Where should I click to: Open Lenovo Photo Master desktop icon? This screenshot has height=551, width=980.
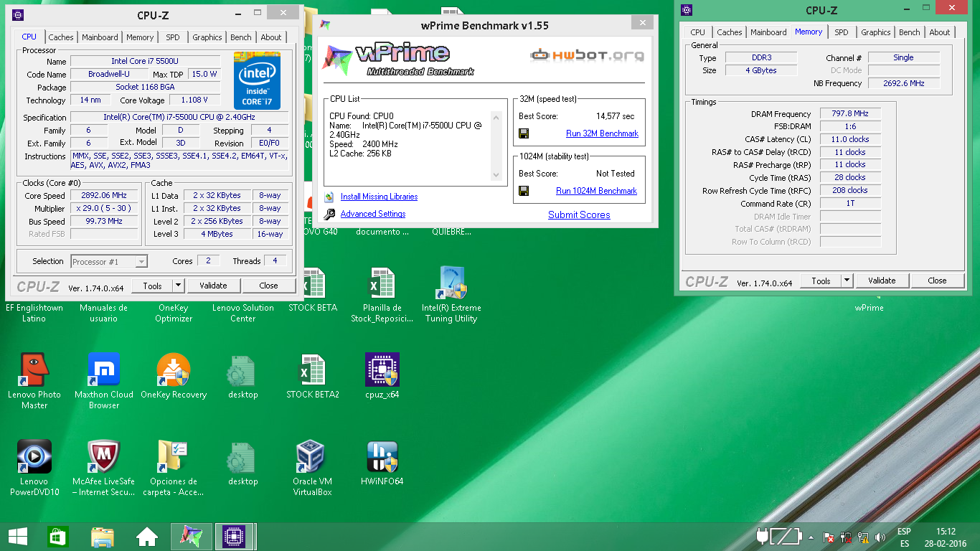click(x=34, y=370)
